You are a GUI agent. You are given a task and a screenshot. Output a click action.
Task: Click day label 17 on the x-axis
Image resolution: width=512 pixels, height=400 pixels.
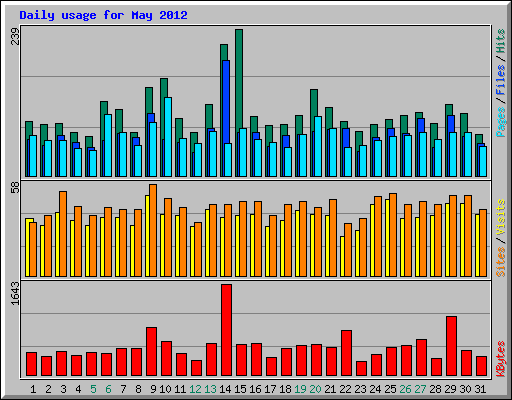270,389
